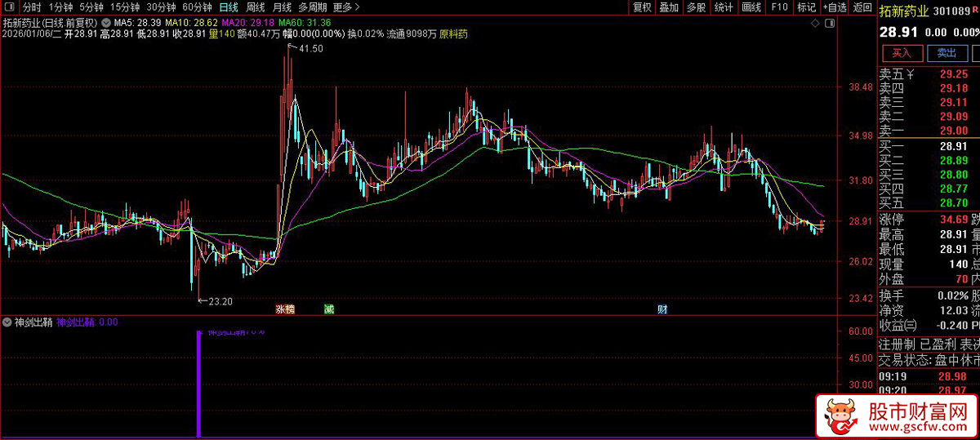Screen dimensions: 980x440
Task: Click the 41.50 high price marker
Action: tap(310, 49)
